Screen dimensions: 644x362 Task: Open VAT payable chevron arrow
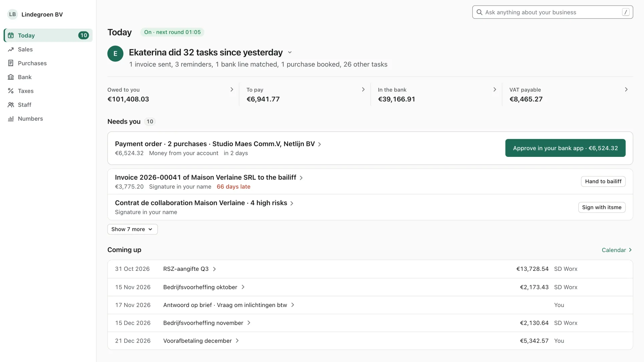coord(626,89)
